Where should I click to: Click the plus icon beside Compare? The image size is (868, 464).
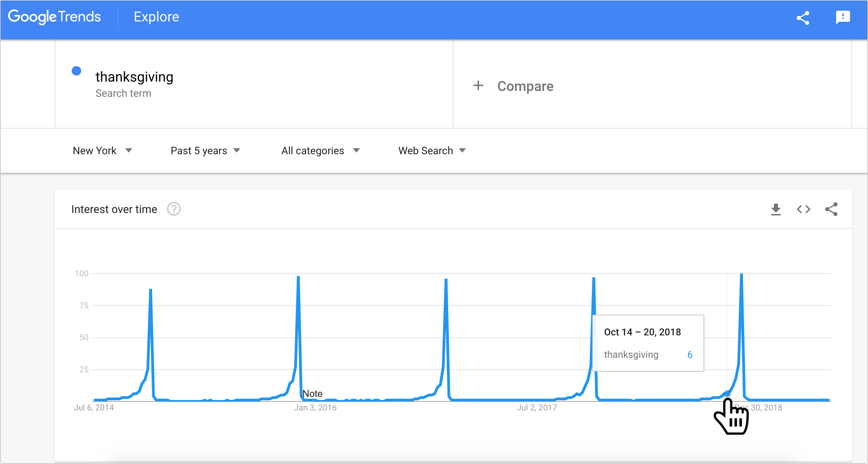pos(478,85)
